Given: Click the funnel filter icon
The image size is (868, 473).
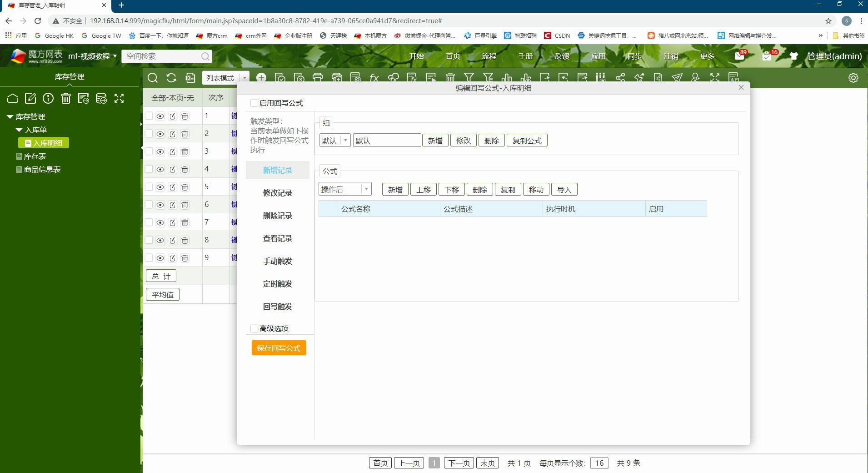Looking at the screenshot, I should 469,78.
